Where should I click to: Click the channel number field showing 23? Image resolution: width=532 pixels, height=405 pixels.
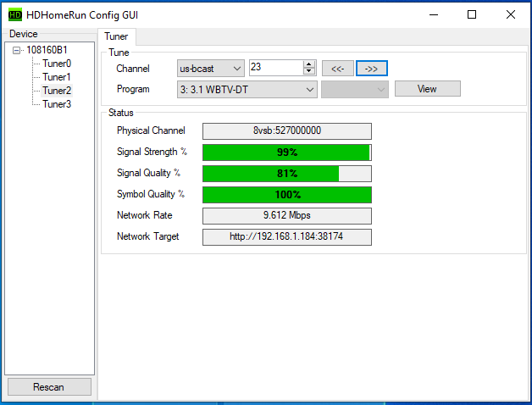pos(274,69)
